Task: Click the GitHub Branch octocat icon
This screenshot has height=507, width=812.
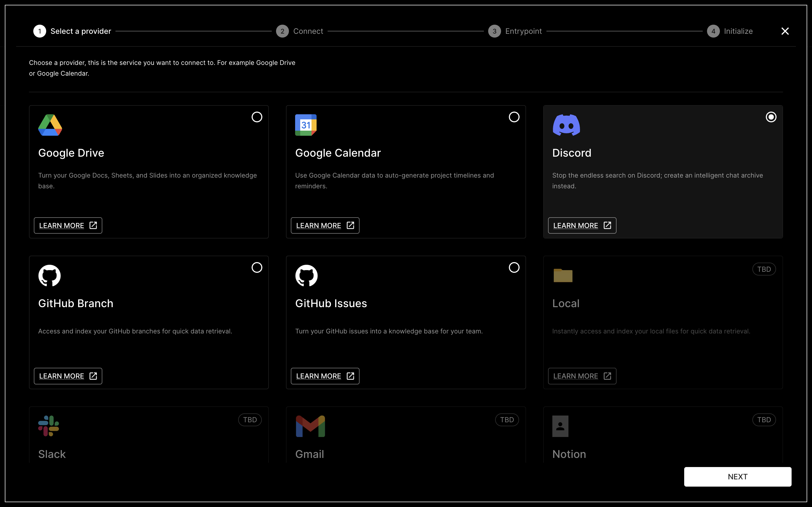Action: coord(49,276)
